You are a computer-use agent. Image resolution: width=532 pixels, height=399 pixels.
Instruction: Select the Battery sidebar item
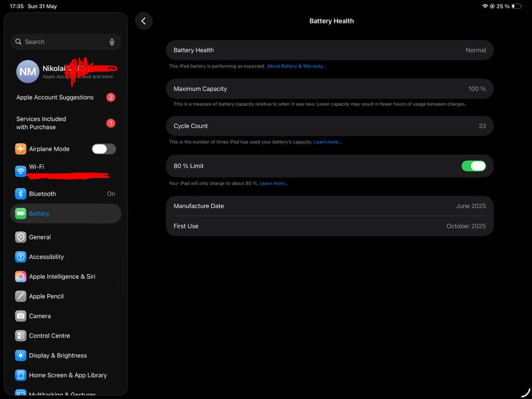[x=66, y=213]
